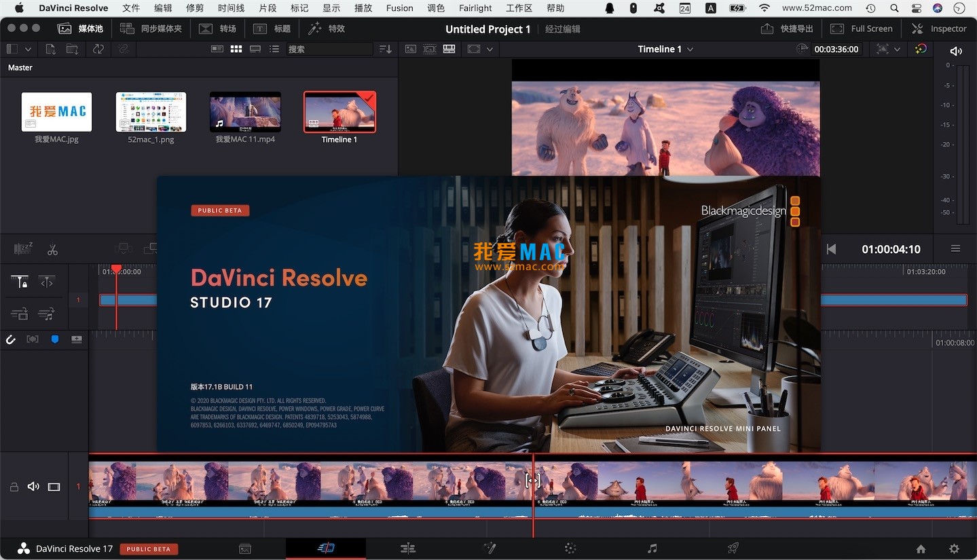Click Import Media Folder icon
Screen dimensions: 977x560
[72, 49]
